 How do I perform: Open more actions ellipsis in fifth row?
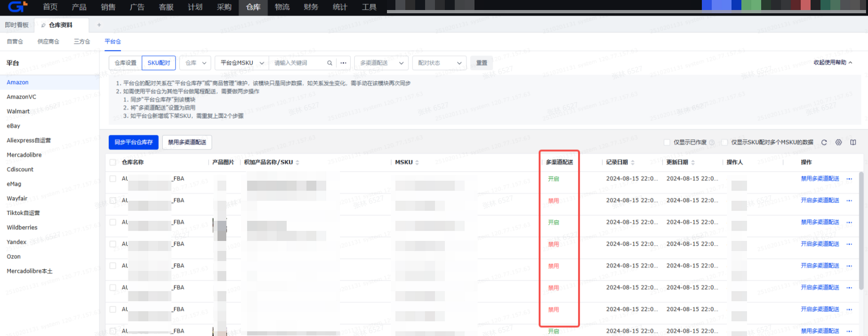tap(849, 266)
